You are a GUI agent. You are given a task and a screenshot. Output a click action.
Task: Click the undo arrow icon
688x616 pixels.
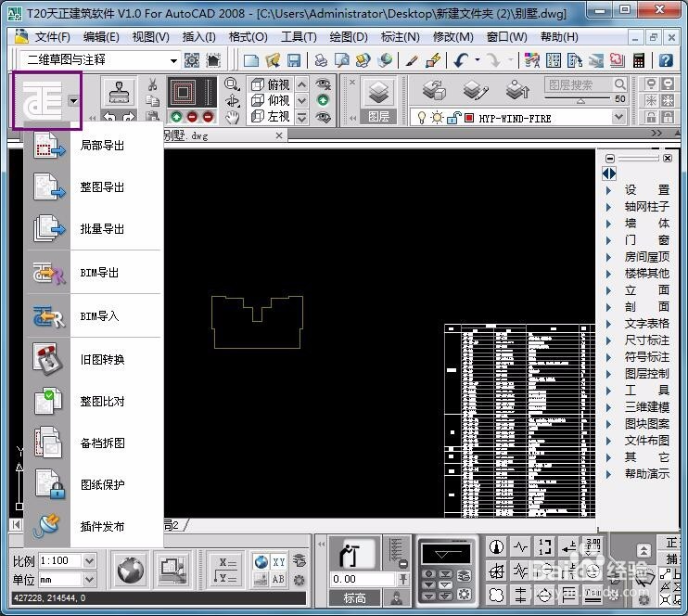pos(461,60)
